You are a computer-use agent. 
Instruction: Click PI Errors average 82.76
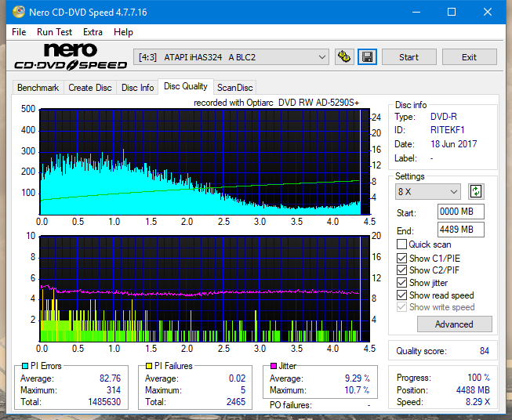tap(110, 378)
